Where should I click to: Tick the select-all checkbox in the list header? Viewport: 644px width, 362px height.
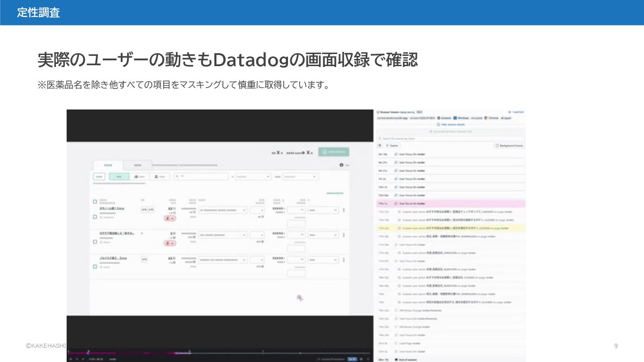coord(95,202)
